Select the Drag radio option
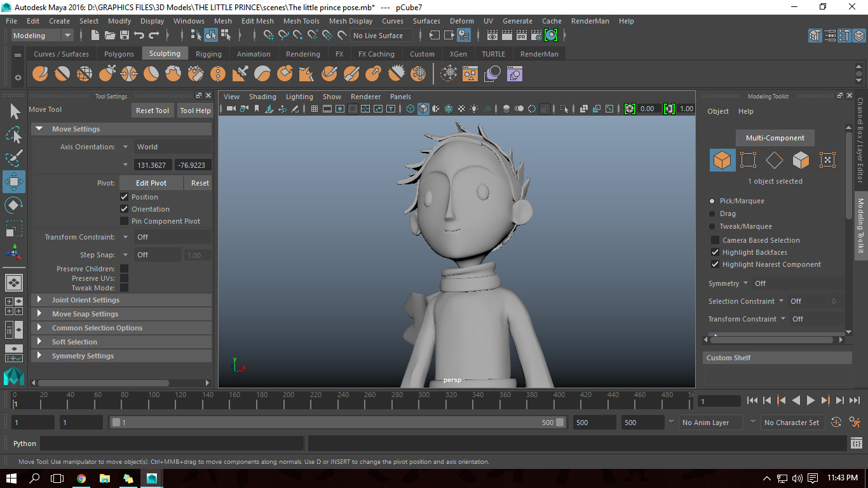868x488 pixels. (712, 213)
